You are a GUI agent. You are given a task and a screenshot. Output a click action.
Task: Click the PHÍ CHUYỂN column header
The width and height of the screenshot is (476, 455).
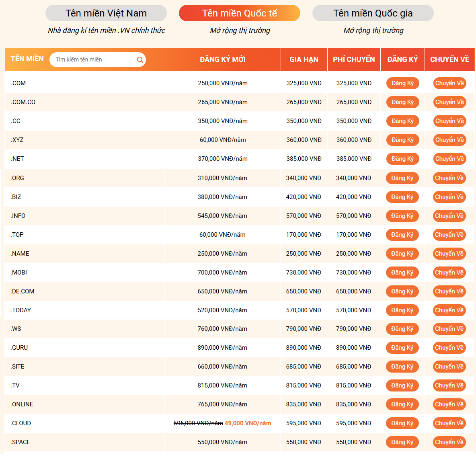(354, 59)
